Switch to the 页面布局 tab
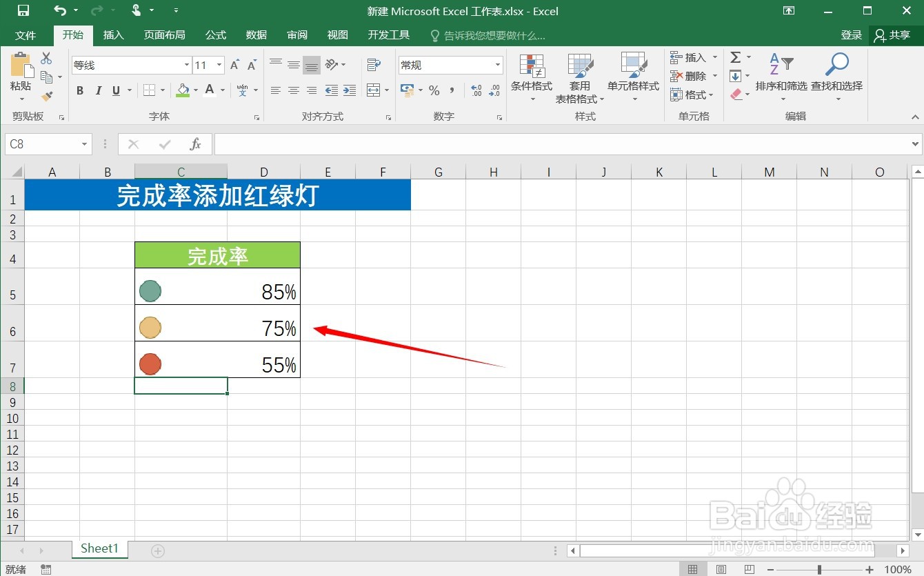This screenshot has height=576, width=924. [164, 35]
